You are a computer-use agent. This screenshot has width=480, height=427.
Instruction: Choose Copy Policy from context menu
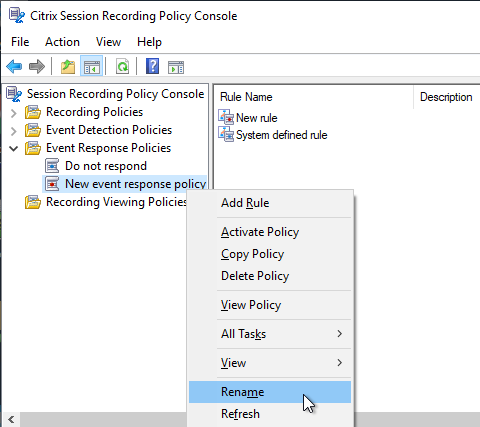click(x=270, y=254)
